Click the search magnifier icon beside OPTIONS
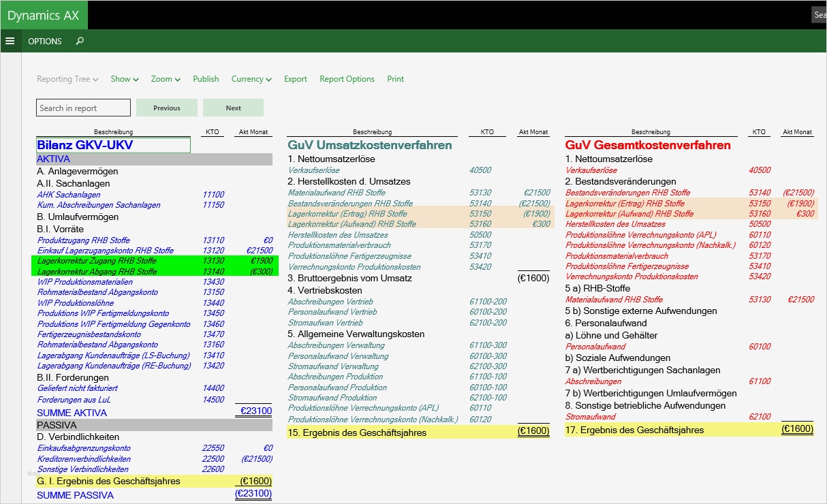827x504 pixels. pos(80,41)
